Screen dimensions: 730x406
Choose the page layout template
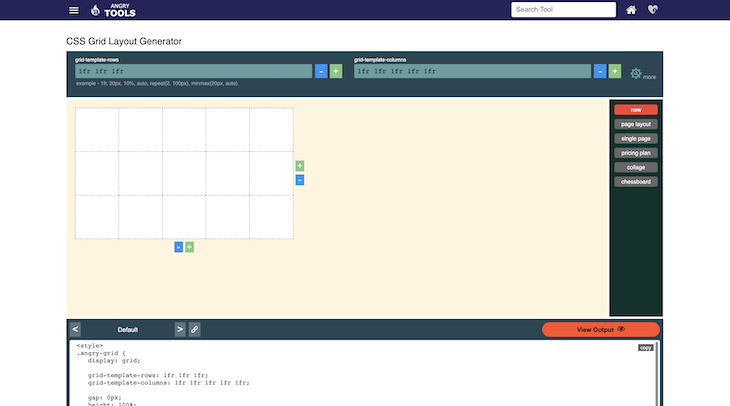click(x=635, y=124)
